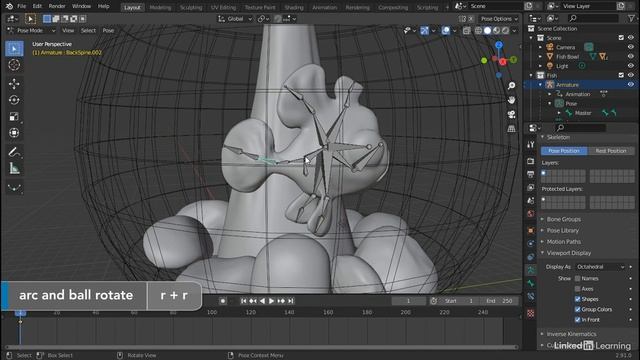This screenshot has height=360, width=640.
Task: Open the Render menu
Action: point(57,6)
